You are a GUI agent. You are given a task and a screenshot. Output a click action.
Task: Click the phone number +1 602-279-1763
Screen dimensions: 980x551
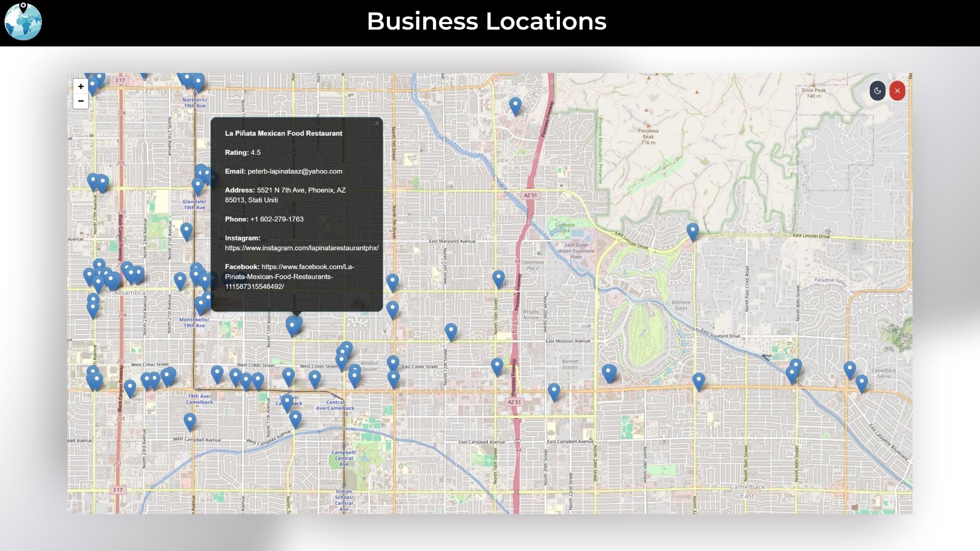pyautogui.click(x=277, y=219)
